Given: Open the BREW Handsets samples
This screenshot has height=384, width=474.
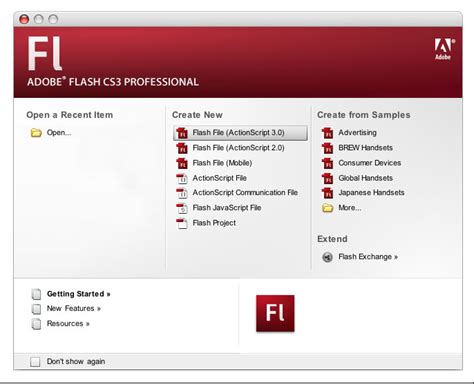Looking at the screenshot, I should point(365,148).
